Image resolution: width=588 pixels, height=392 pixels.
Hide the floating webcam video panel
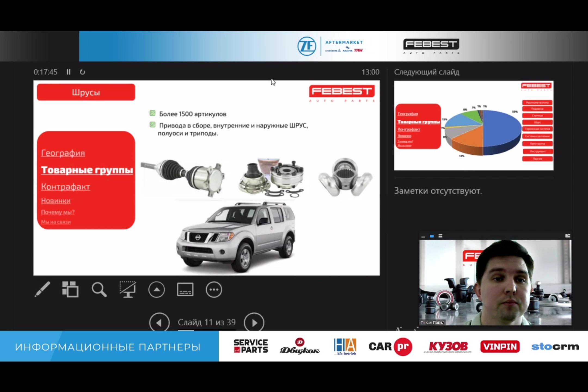(x=423, y=236)
